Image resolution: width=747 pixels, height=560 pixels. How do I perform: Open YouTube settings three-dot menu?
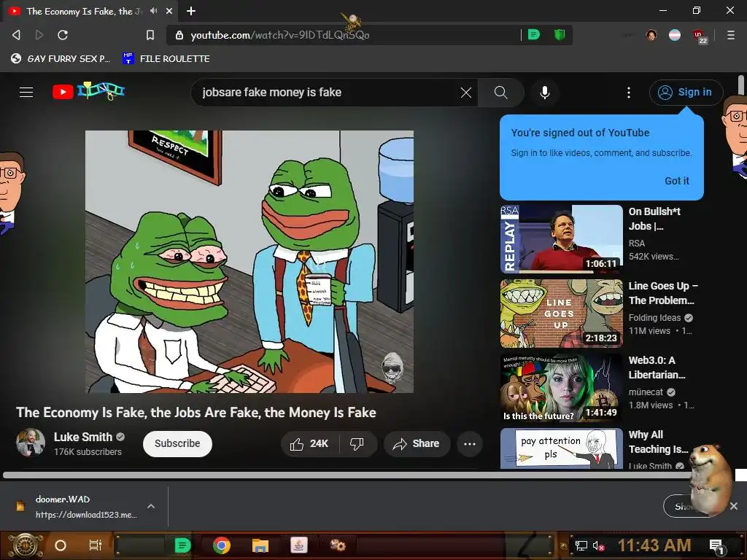click(628, 93)
